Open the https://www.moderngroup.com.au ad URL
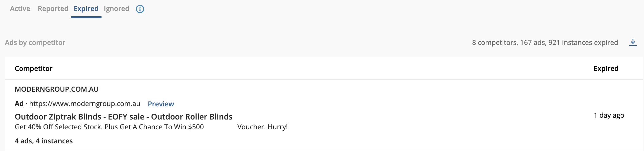Image resolution: width=644 pixels, height=151 pixels. 85,104
